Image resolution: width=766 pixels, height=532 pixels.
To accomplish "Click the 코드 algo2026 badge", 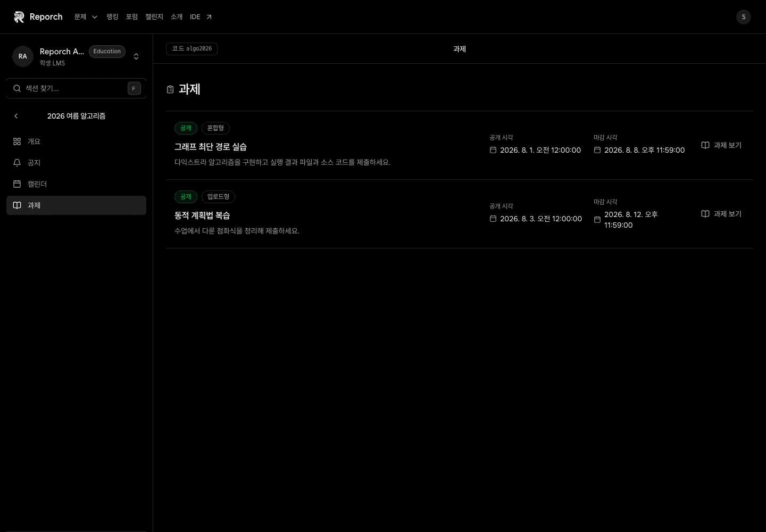I will pyautogui.click(x=191, y=49).
